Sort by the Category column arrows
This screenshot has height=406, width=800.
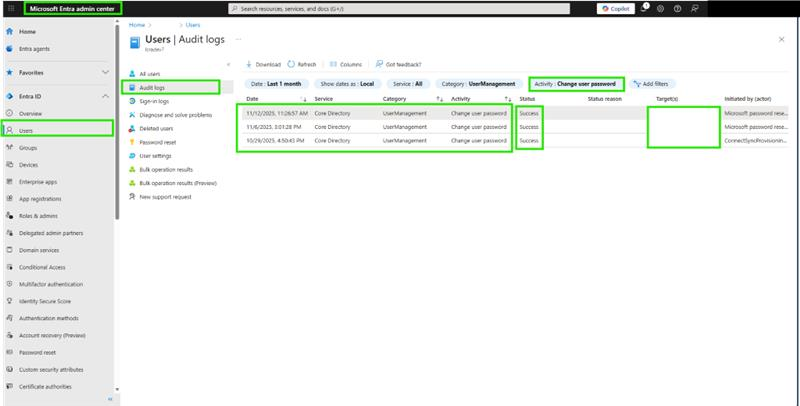click(439, 99)
